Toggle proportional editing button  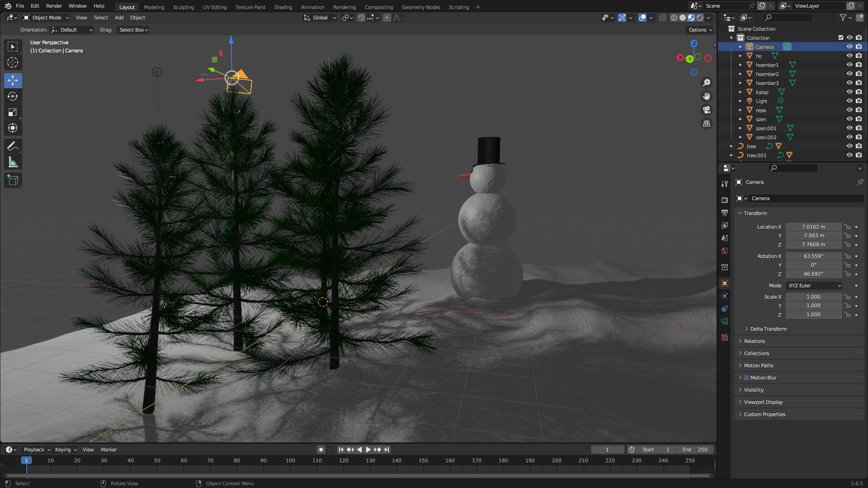[387, 18]
